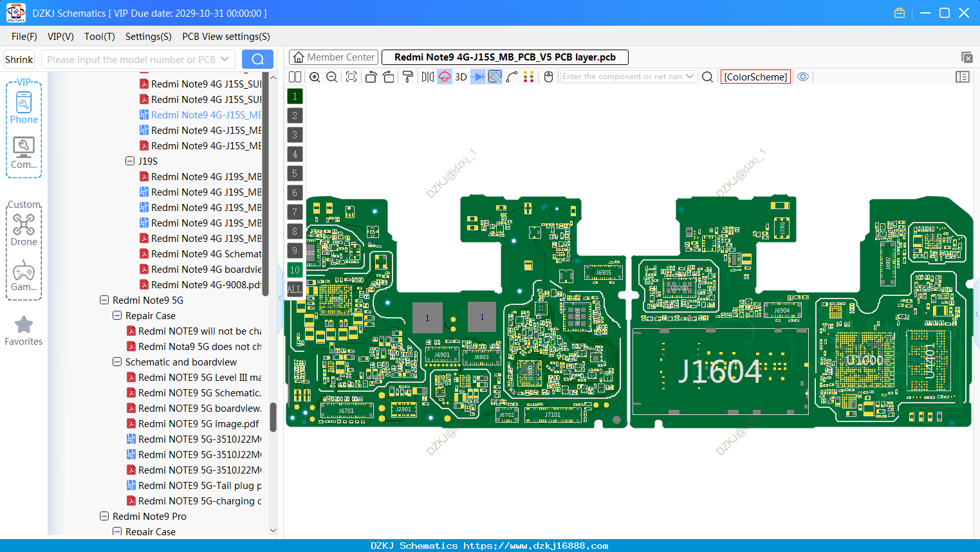Open the Game category in sidebar

pos(24,275)
